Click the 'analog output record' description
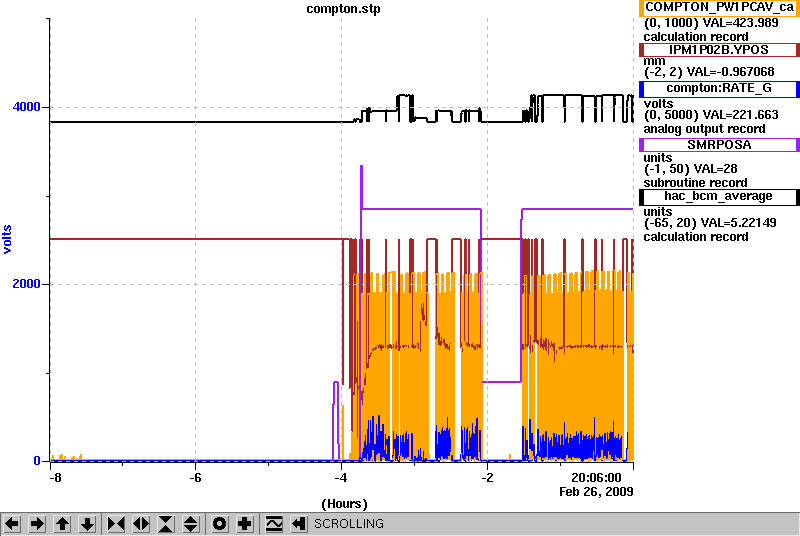 [705, 129]
